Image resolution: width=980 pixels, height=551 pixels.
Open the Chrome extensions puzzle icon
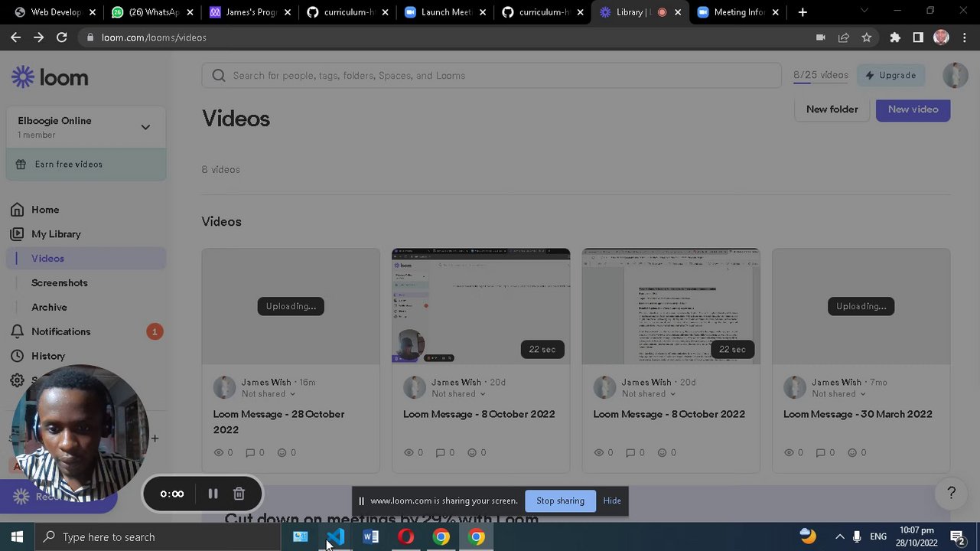[x=895, y=37]
